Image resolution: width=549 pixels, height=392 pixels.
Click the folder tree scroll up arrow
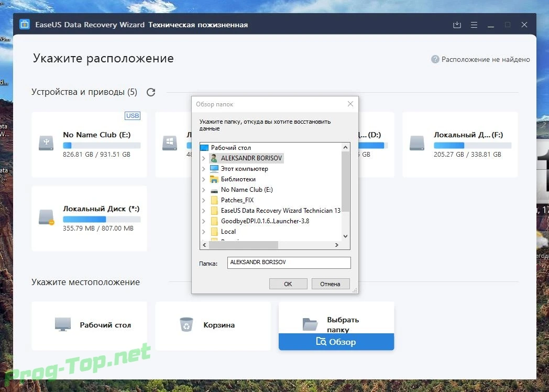pos(345,147)
